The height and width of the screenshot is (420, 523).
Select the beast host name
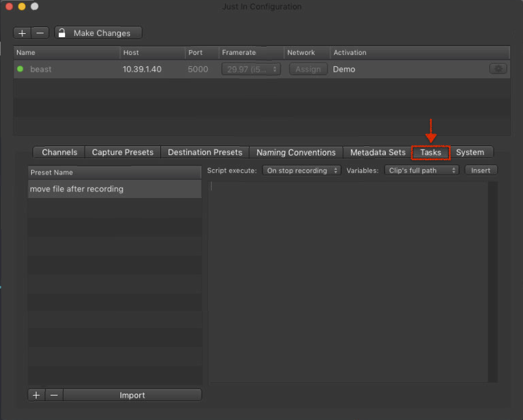tap(41, 70)
